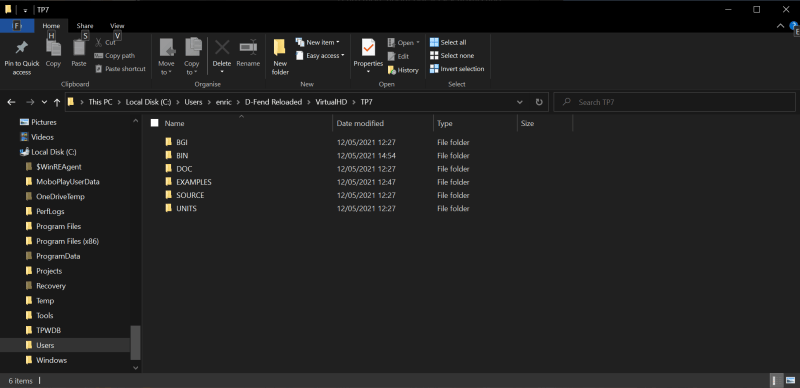
Task: Select the TPWDB folder in navigation pane
Action: tap(48, 330)
